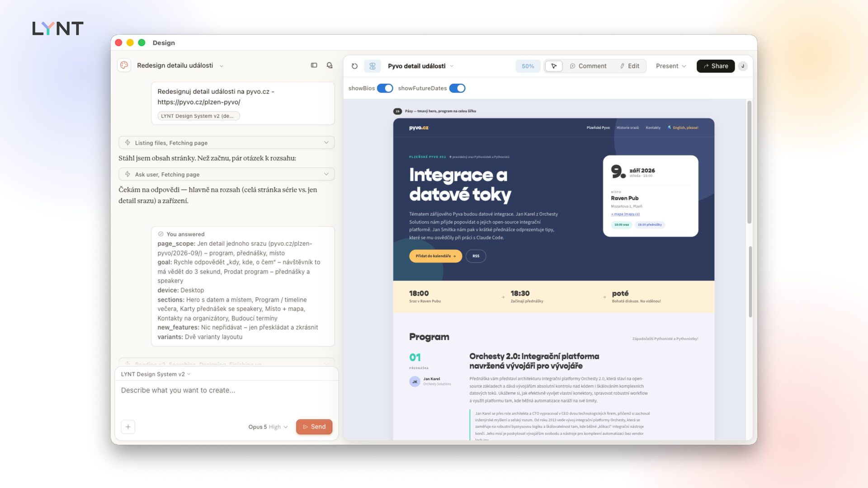Expand the Ask user, Fetching page step
Viewport: 868px width, 488px height.
226,174
